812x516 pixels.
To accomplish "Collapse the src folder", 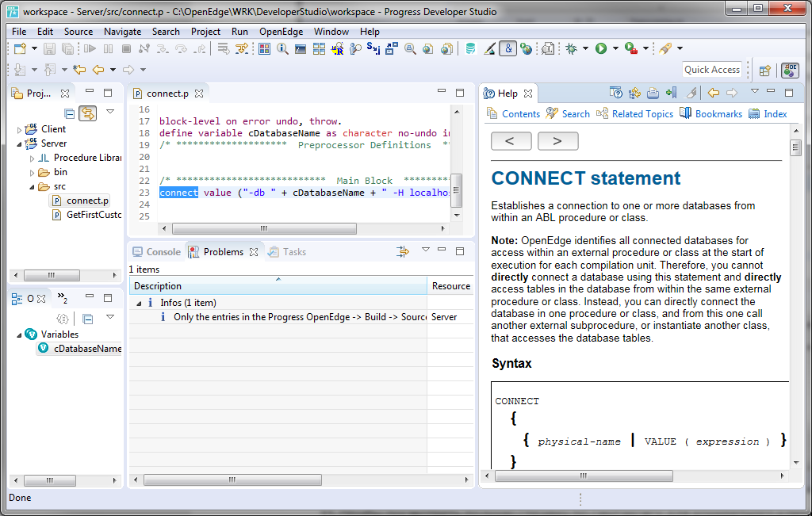I will (x=32, y=187).
